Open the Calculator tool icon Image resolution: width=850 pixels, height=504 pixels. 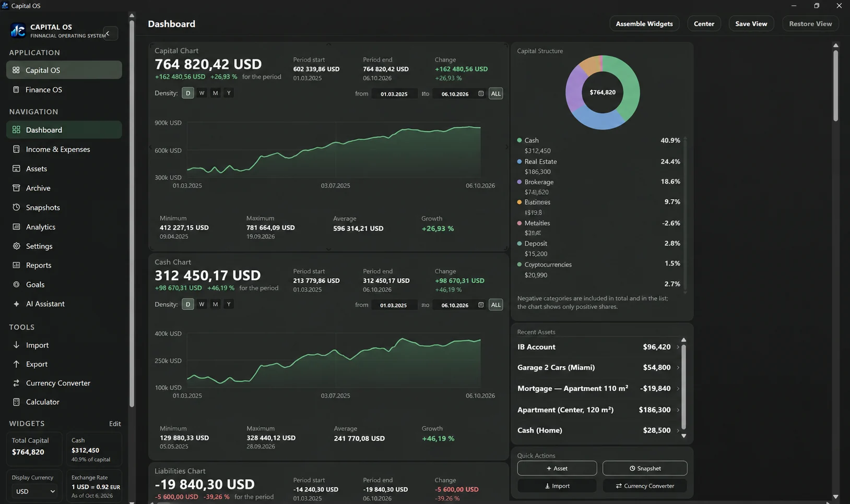coord(16,402)
